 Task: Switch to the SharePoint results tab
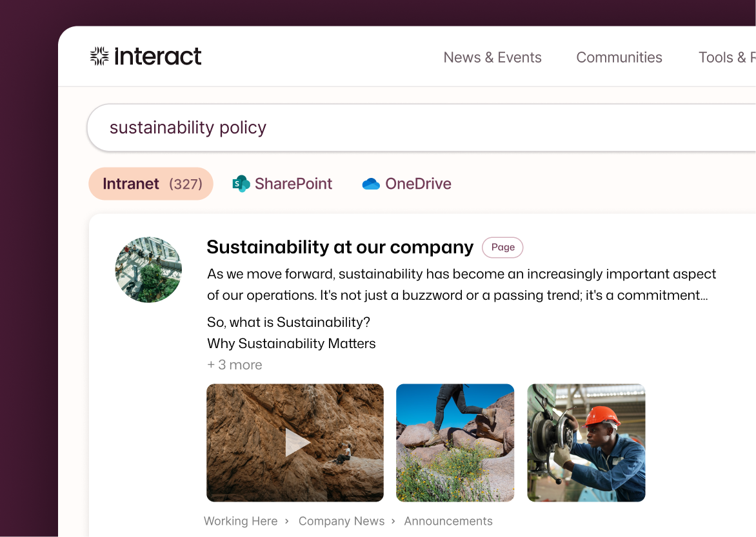click(x=282, y=184)
